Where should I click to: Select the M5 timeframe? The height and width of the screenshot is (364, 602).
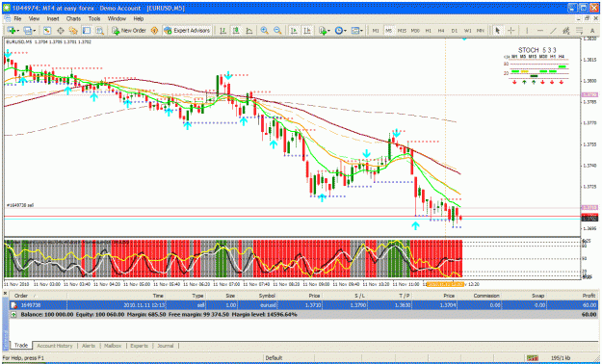pyautogui.click(x=388, y=31)
